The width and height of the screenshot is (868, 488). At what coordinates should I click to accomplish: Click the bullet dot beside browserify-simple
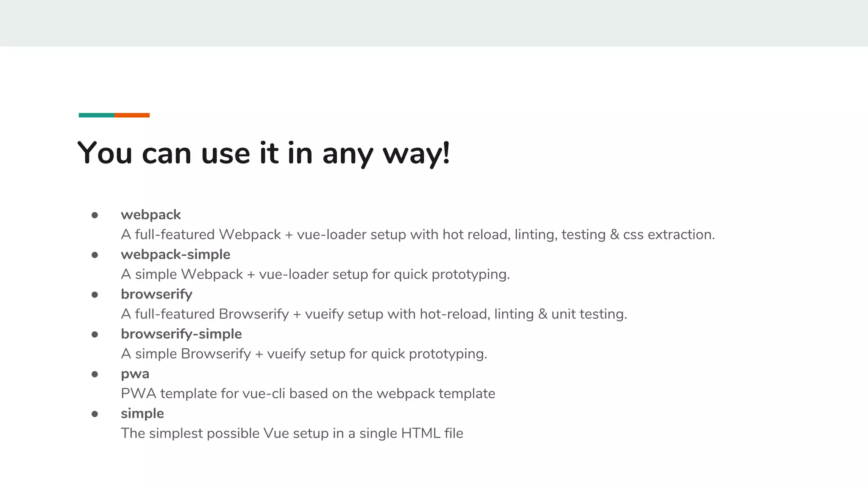95,335
